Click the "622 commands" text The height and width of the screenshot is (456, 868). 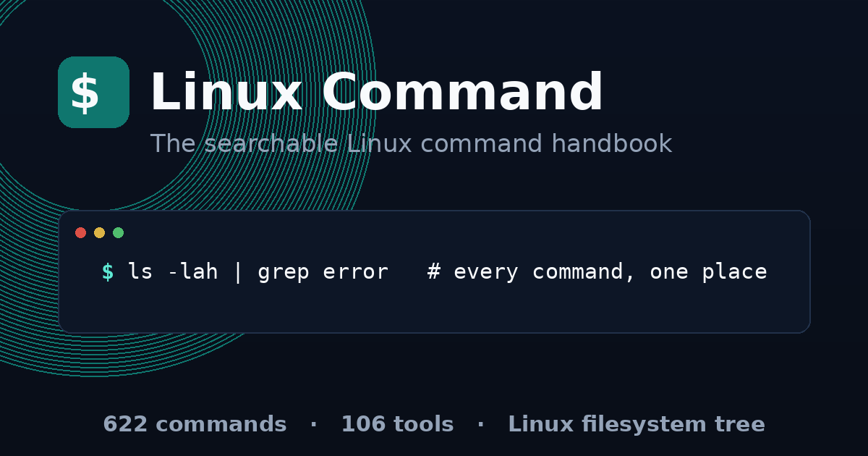pos(195,424)
